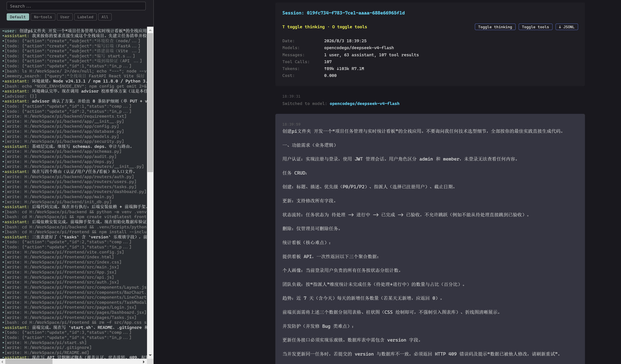The width and height of the screenshot is (621, 364).
Task: Open the first user message entry in sidebar
Action: pos(75,31)
